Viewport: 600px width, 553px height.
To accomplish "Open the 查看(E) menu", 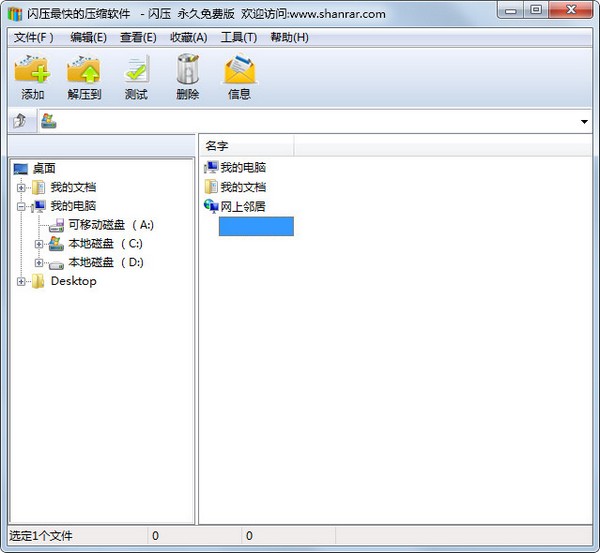I will 138,38.
